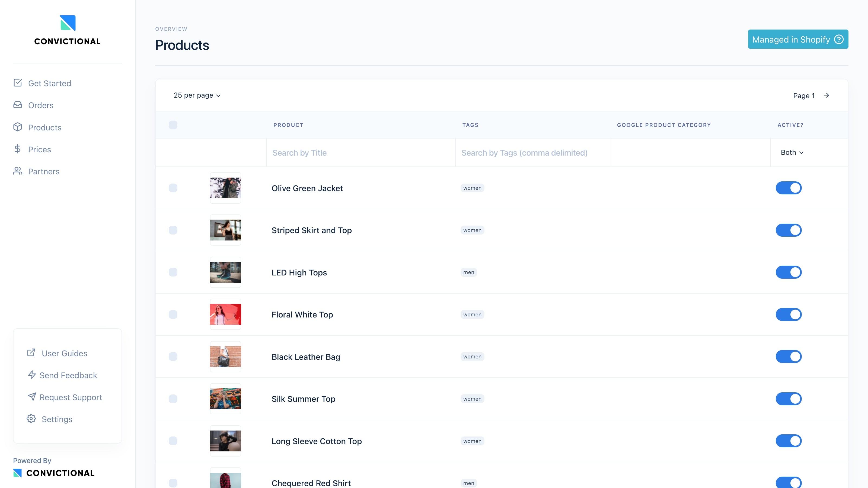
Task: Open the Striped Skirt and Top product
Action: pos(311,230)
